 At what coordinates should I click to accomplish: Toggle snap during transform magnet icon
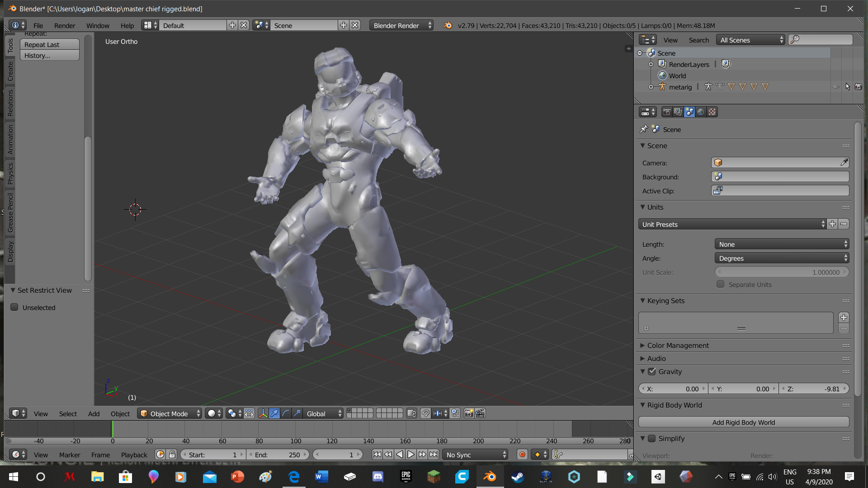(x=425, y=413)
